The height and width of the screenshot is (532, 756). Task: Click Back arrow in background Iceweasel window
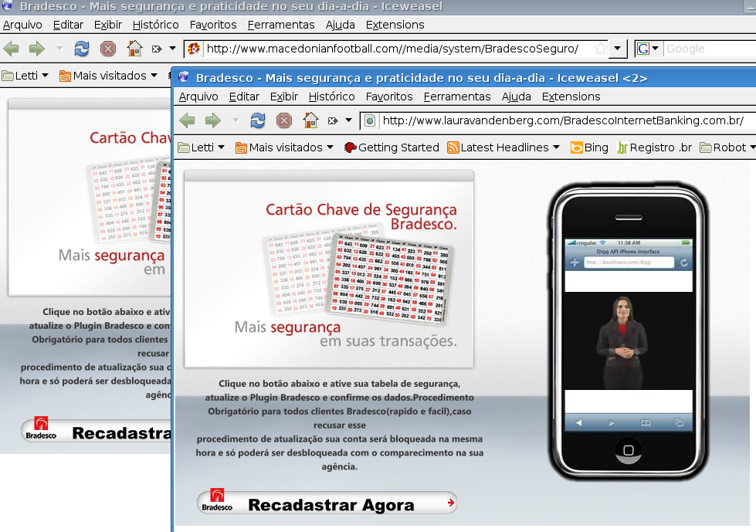click(11, 49)
